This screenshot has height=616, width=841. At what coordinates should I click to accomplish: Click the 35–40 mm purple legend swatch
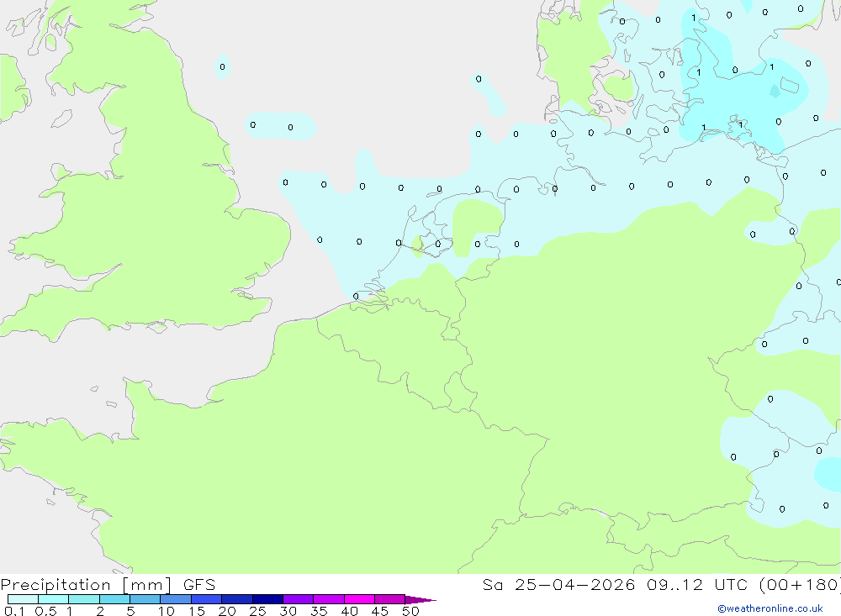point(329,599)
